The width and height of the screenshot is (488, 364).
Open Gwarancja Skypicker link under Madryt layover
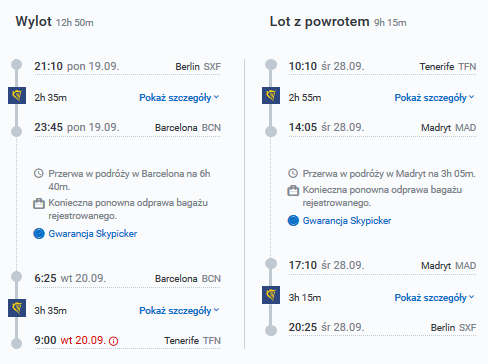347,221
